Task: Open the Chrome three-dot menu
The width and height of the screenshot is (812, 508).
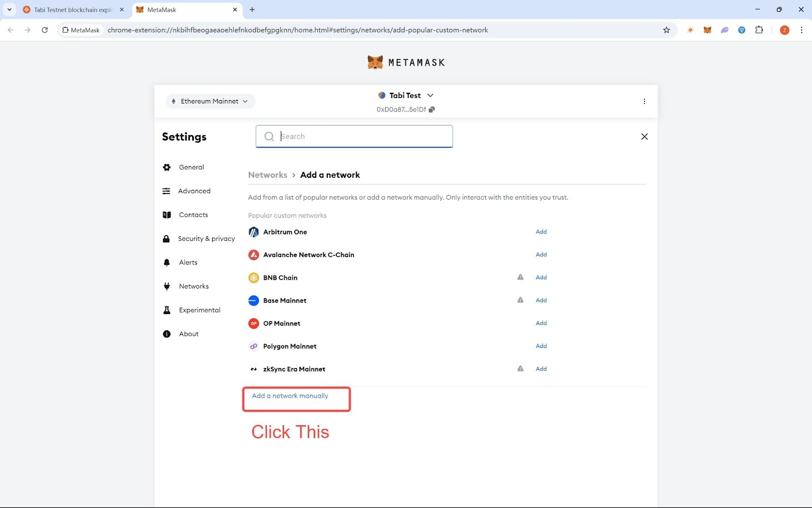Action: click(802, 30)
